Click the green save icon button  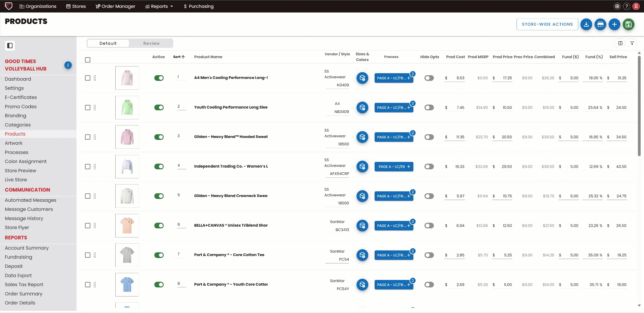pos(628,24)
